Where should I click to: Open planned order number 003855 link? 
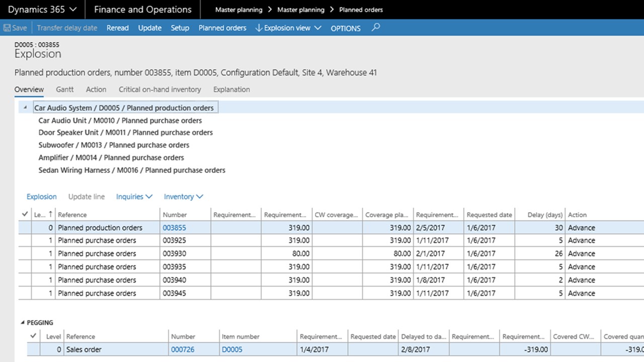[x=174, y=228]
